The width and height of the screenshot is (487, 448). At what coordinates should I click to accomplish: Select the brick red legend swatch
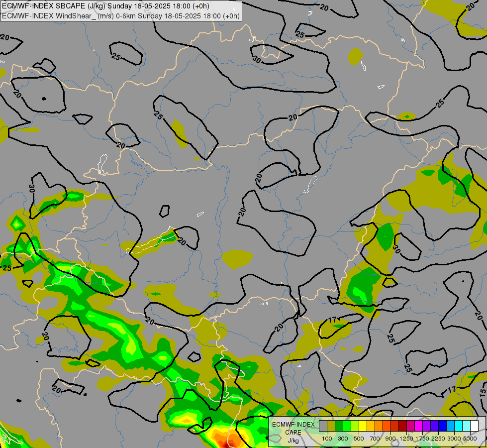click(395, 426)
